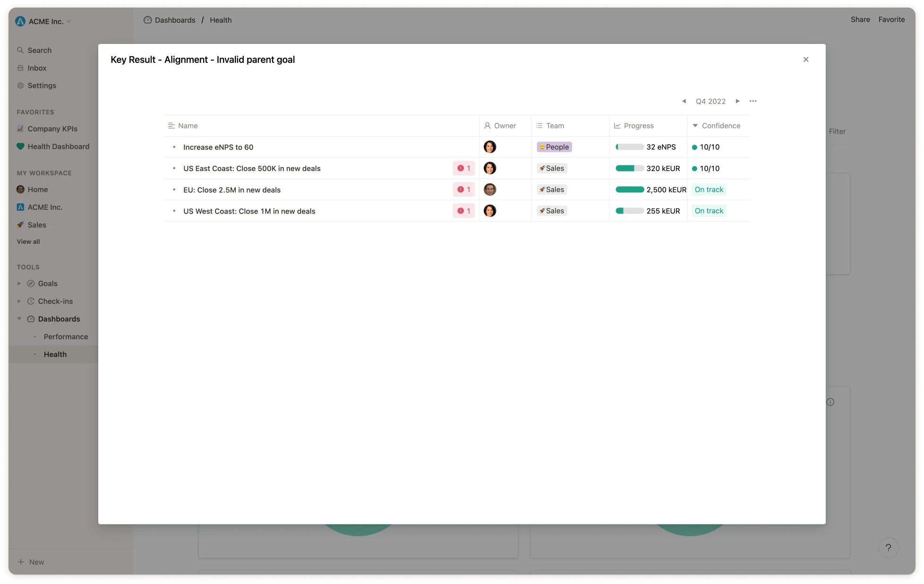Sort by the Confidence column header
The height and width of the screenshot is (584, 924).
coord(720,126)
